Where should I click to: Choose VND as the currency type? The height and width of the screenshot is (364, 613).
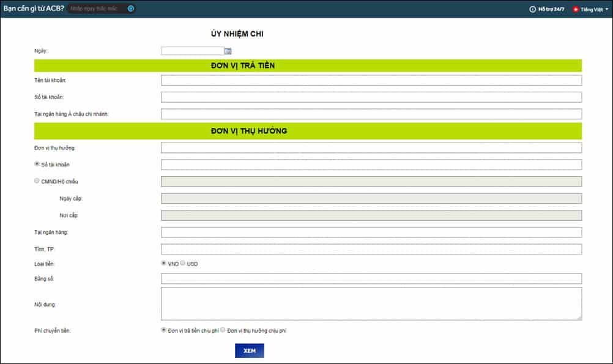163,263
